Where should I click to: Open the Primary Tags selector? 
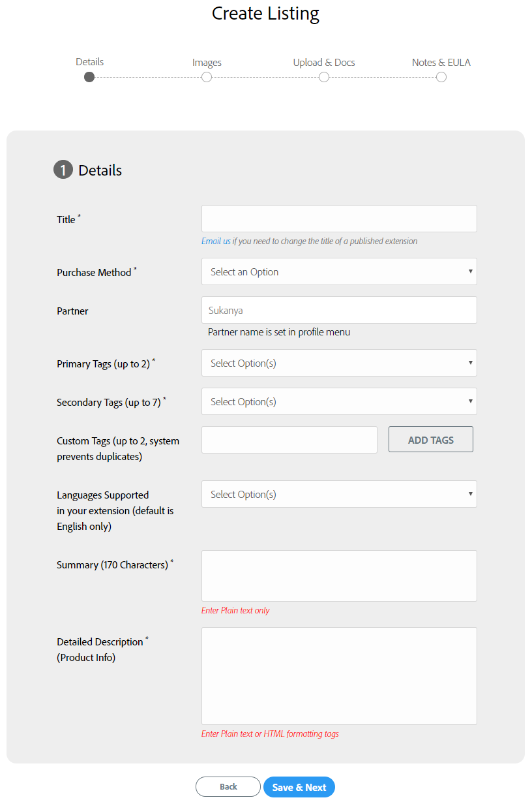click(338, 363)
